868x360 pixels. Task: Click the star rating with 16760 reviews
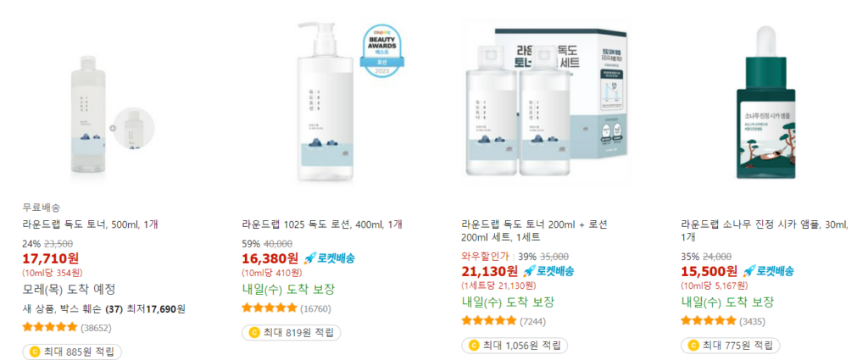(x=269, y=308)
